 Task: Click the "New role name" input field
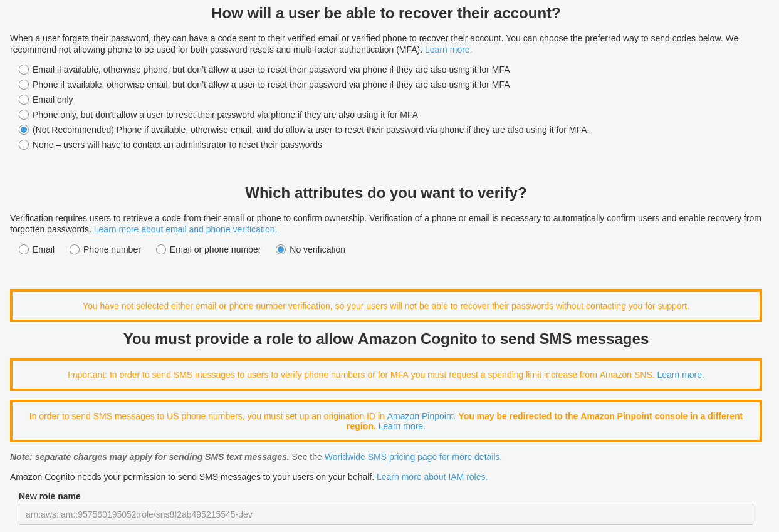[x=386, y=514]
